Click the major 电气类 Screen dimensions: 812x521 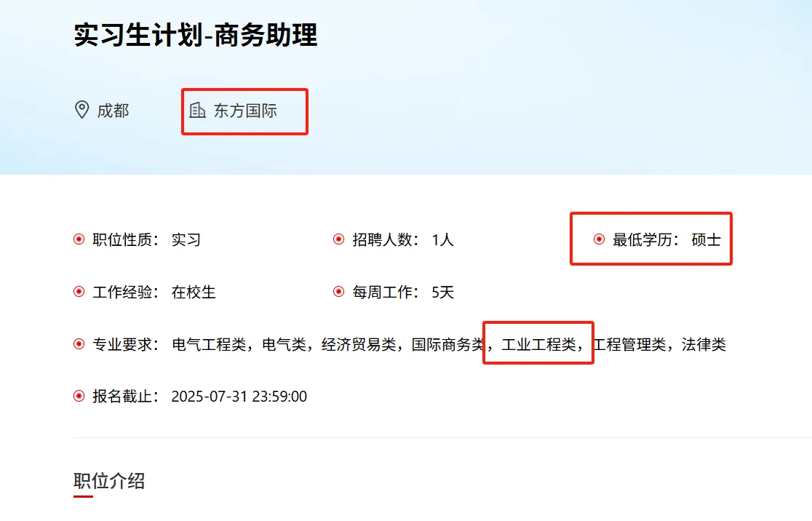point(284,344)
